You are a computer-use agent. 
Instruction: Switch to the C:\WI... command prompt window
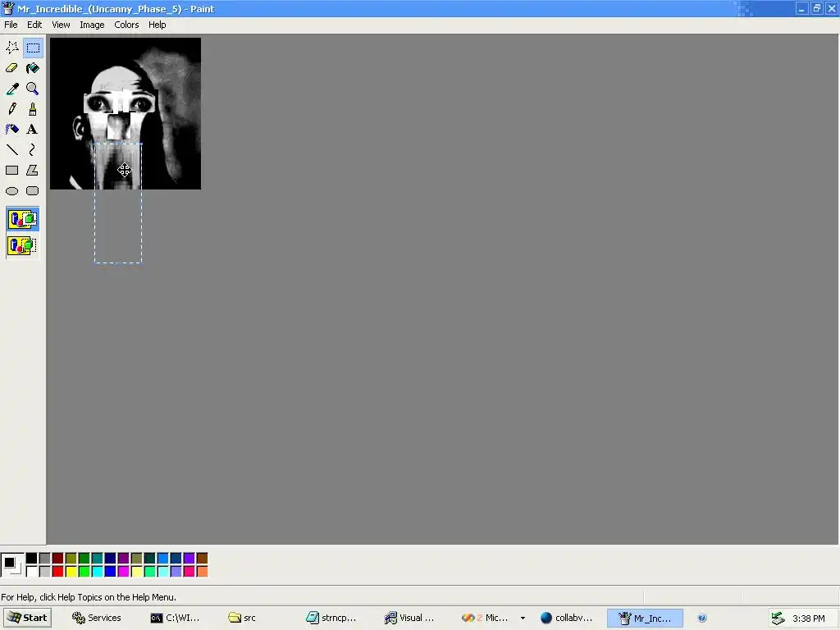click(x=175, y=618)
